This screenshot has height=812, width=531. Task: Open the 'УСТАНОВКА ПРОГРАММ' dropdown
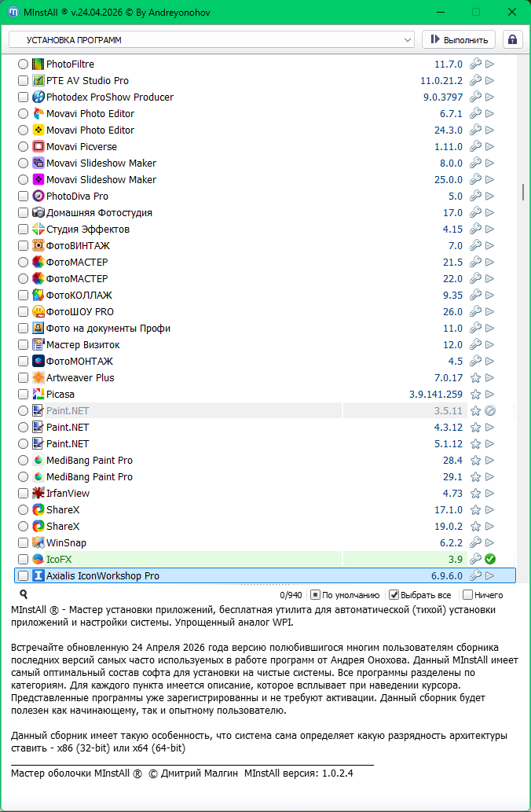pos(211,39)
